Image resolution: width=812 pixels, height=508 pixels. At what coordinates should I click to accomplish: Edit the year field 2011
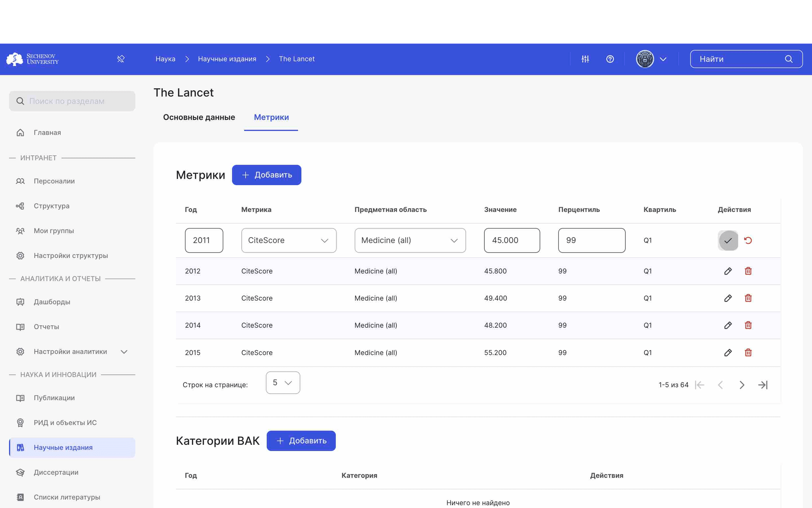(204, 240)
